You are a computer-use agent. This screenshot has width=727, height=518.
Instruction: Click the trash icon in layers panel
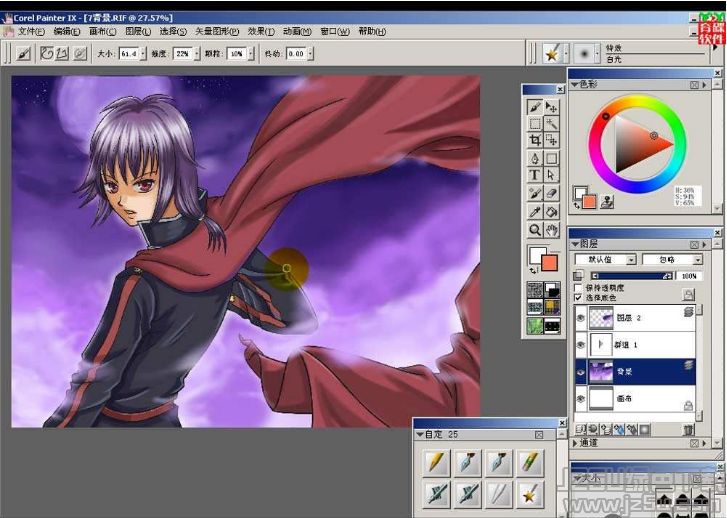[x=689, y=429]
